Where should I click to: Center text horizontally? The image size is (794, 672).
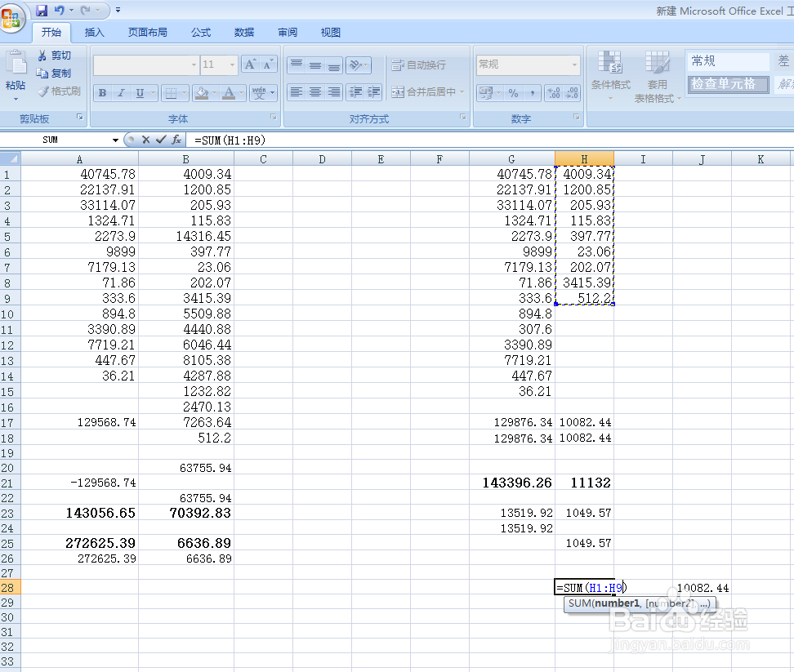click(315, 92)
